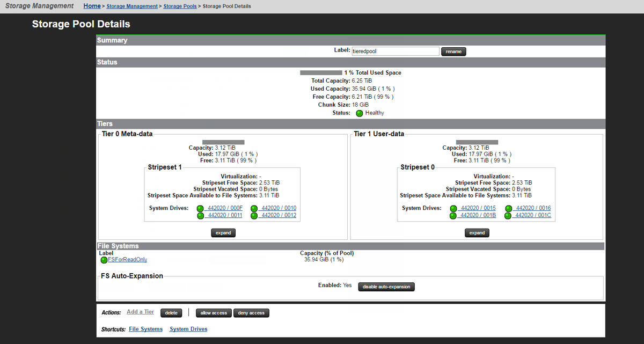
Task: Click the Stripeset 1 heading
Action: (165, 167)
